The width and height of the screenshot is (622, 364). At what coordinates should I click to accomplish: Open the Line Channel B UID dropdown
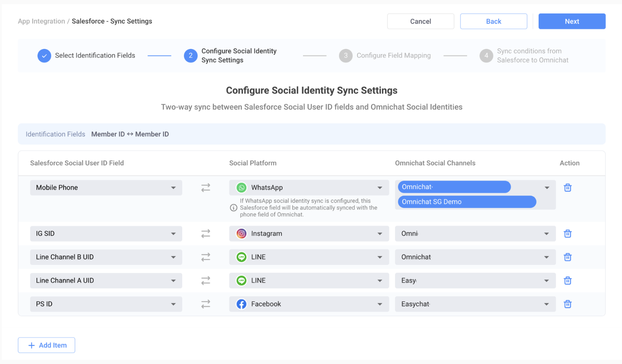tap(106, 257)
